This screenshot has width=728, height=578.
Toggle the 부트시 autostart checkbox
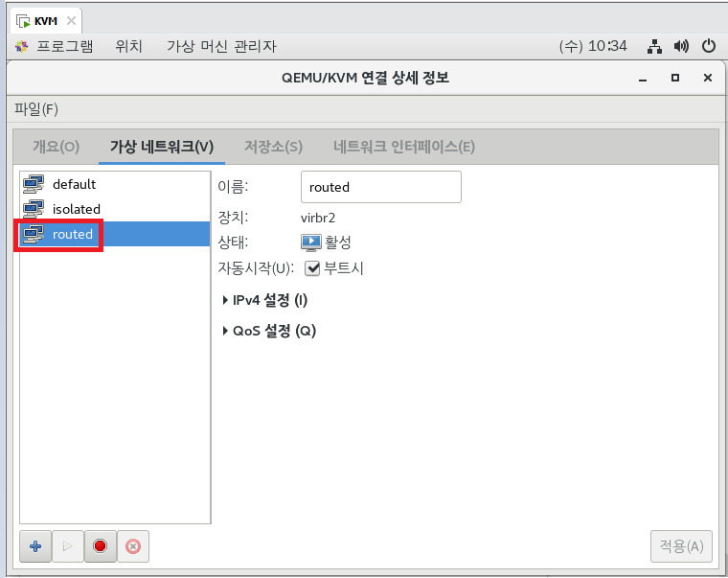click(312, 268)
